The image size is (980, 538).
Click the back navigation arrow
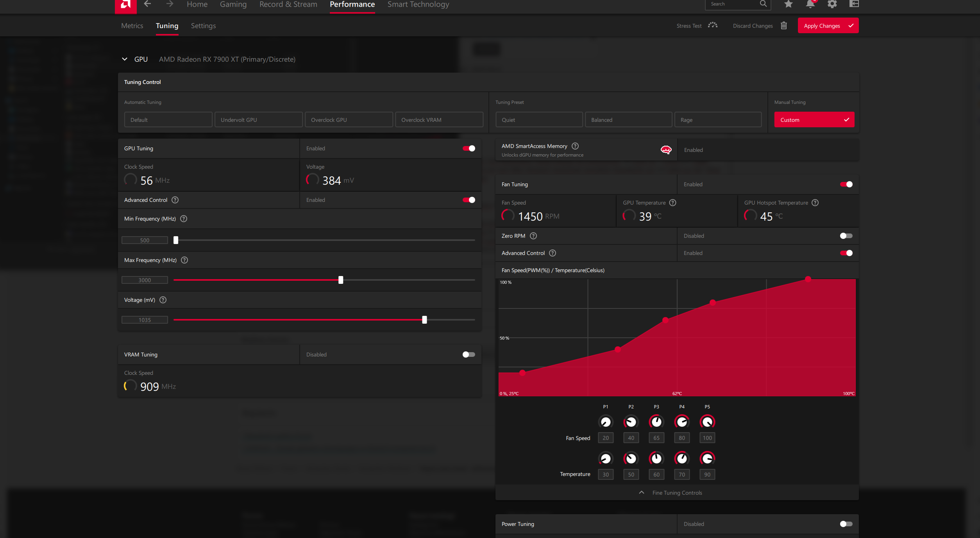point(147,4)
